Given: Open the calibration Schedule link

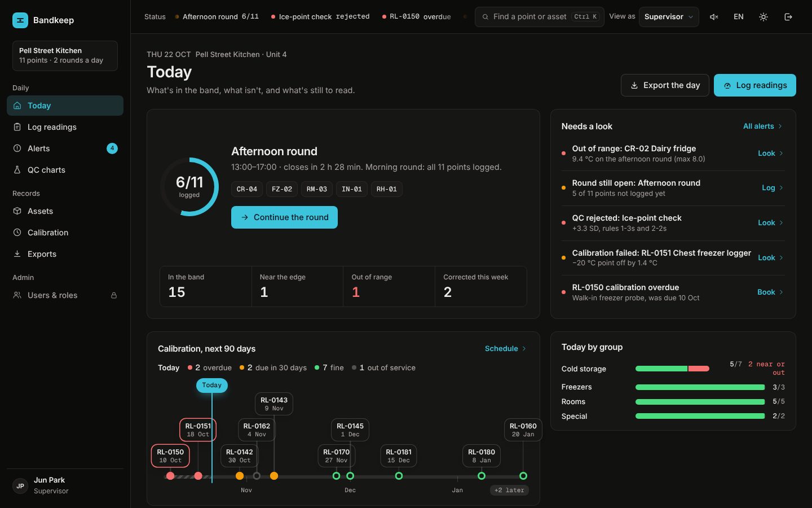Looking at the screenshot, I should coord(506,349).
